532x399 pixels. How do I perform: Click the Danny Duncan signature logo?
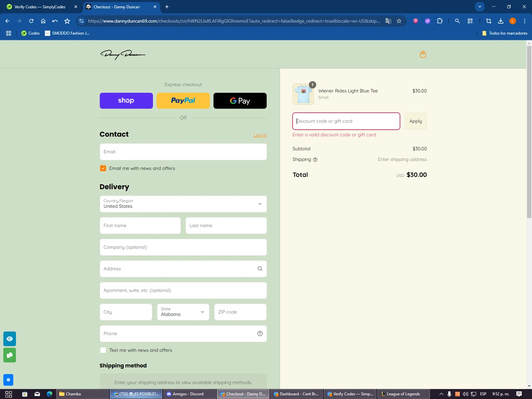point(123,54)
